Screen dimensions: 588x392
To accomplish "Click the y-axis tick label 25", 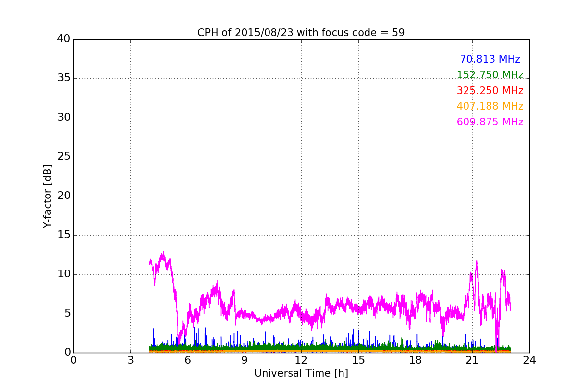I will point(64,157).
